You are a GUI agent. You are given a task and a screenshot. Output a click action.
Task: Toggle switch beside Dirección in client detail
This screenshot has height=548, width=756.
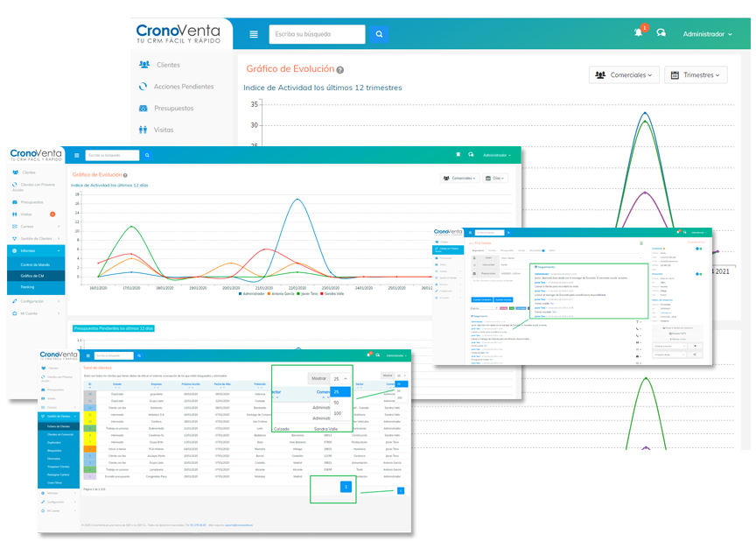(x=698, y=274)
